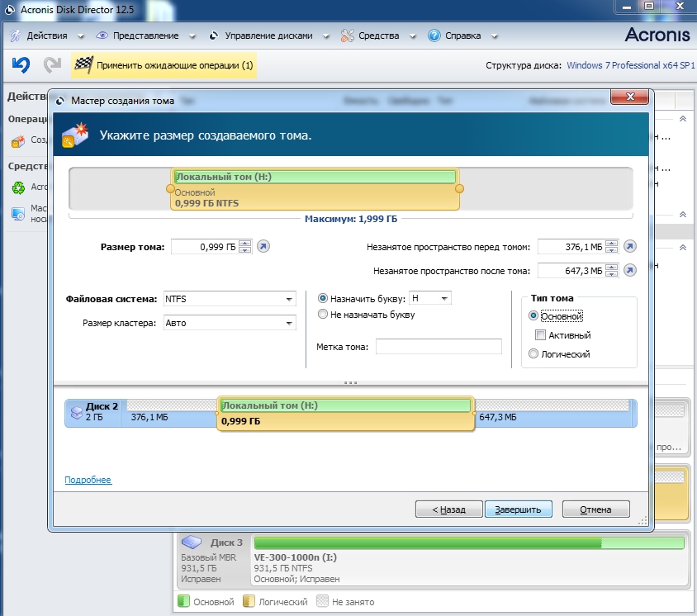The height and width of the screenshot is (616, 697).
Task: Click the Не занято legend icon
Action: (322, 601)
